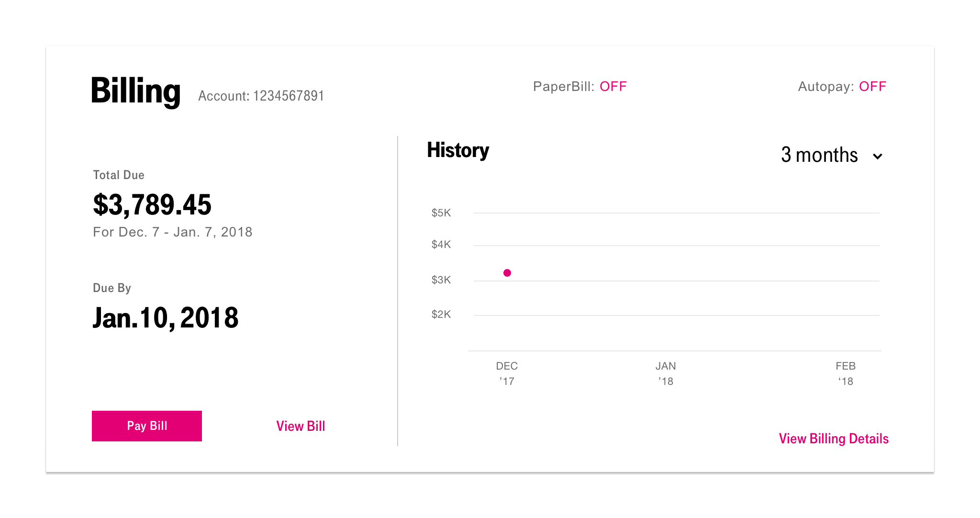Open View Billing Details link
This screenshot has width=980, height=518.
tap(834, 439)
